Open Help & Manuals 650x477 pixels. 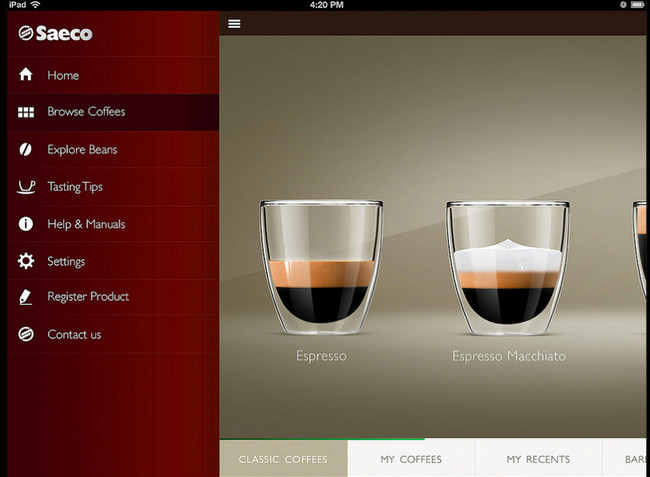(x=113, y=224)
